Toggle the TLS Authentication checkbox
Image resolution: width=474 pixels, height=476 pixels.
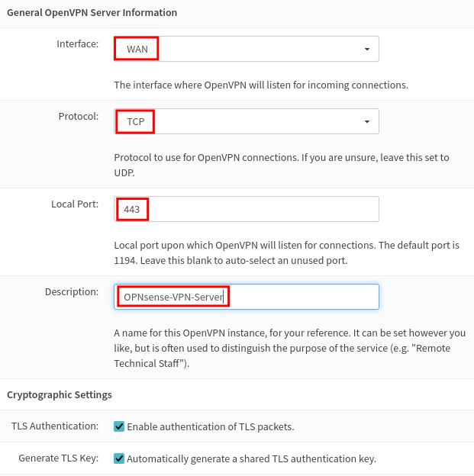point(119,426)
